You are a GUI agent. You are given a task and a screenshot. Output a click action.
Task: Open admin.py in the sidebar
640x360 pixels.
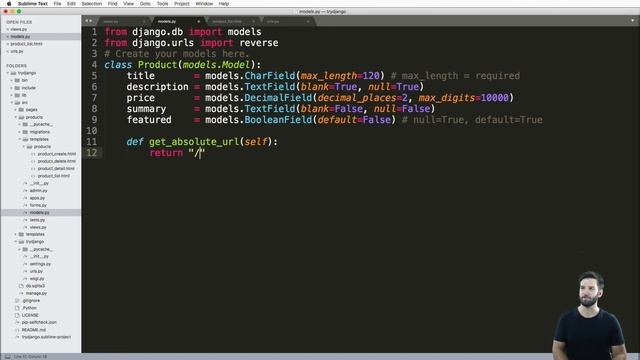38,191
